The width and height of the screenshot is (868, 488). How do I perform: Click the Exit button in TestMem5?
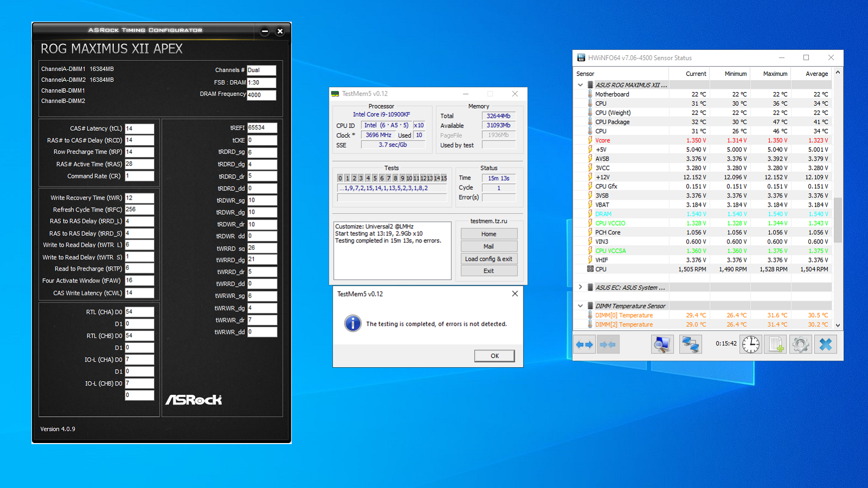(489, 271)
